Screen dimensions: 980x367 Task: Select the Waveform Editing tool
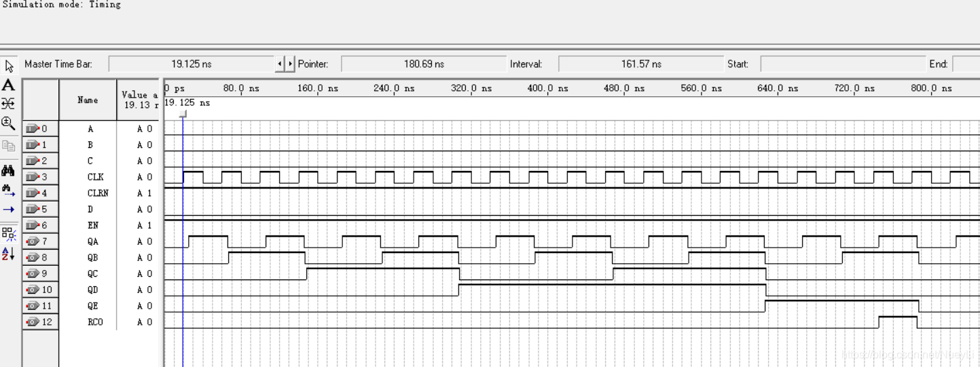[8, 104]
